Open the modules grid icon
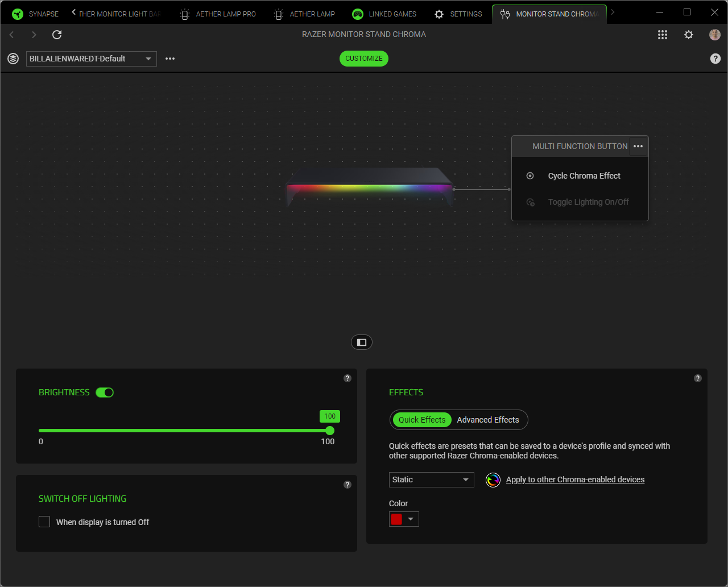Image resolution: width=728 pixels, height=587 pixels. click(663, 35)
